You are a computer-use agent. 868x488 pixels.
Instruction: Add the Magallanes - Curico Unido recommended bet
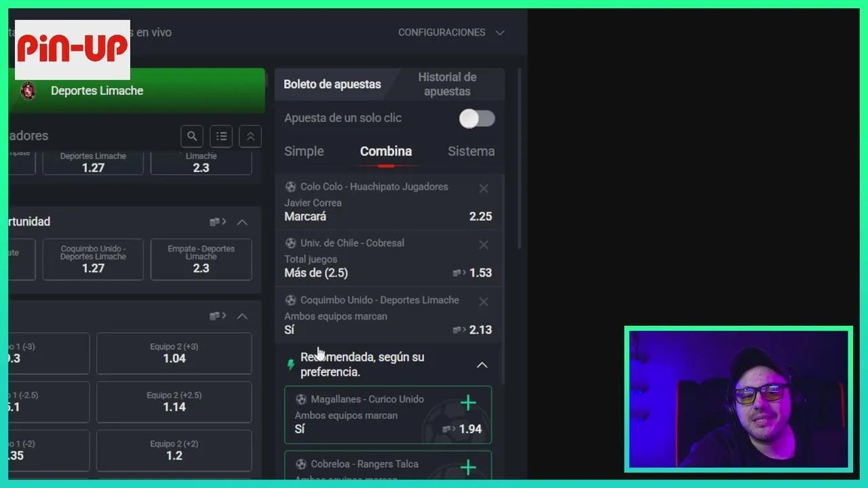point(468,403)
